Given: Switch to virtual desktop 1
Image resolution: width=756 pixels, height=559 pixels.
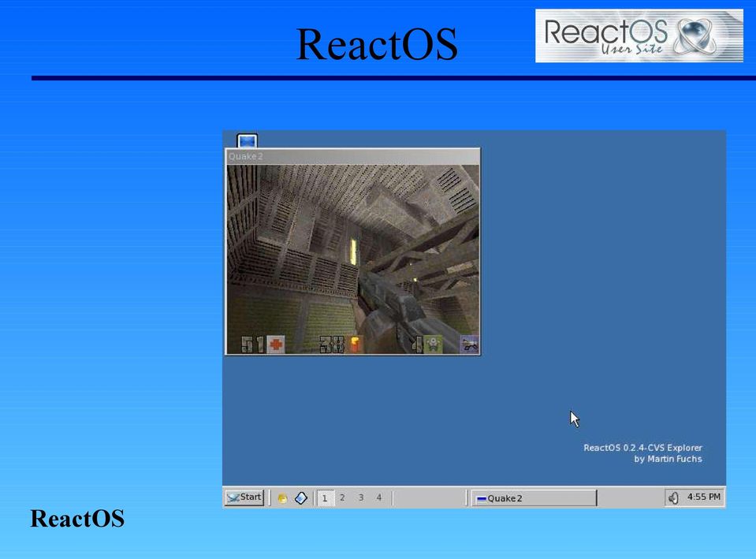Looking at the screenshot, I should (325, 498).
